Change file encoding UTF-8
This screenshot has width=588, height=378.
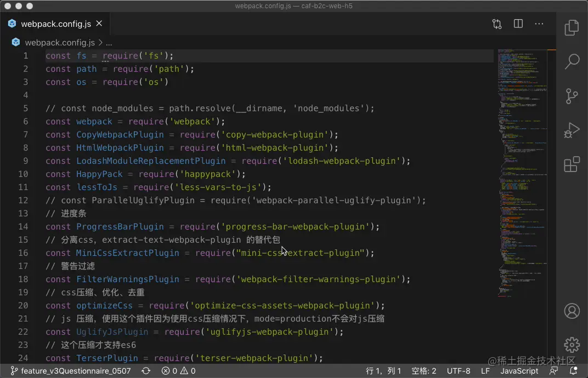point(458,371)
